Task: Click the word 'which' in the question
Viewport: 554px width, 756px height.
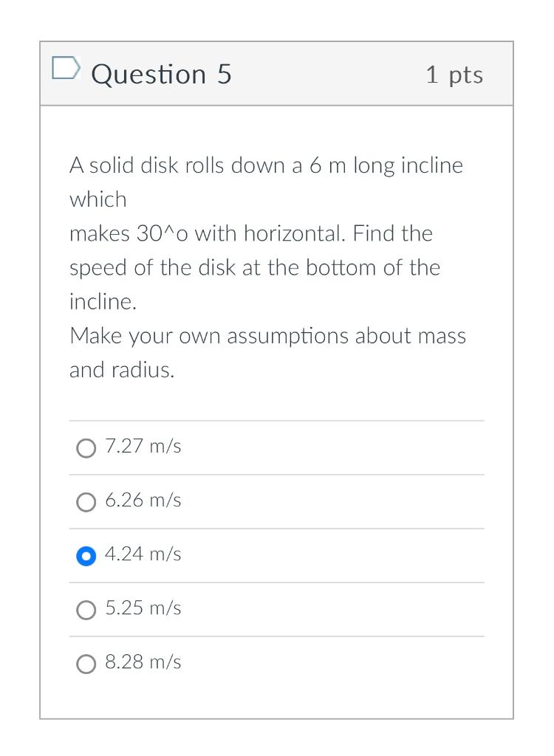Action: [98, 199]
